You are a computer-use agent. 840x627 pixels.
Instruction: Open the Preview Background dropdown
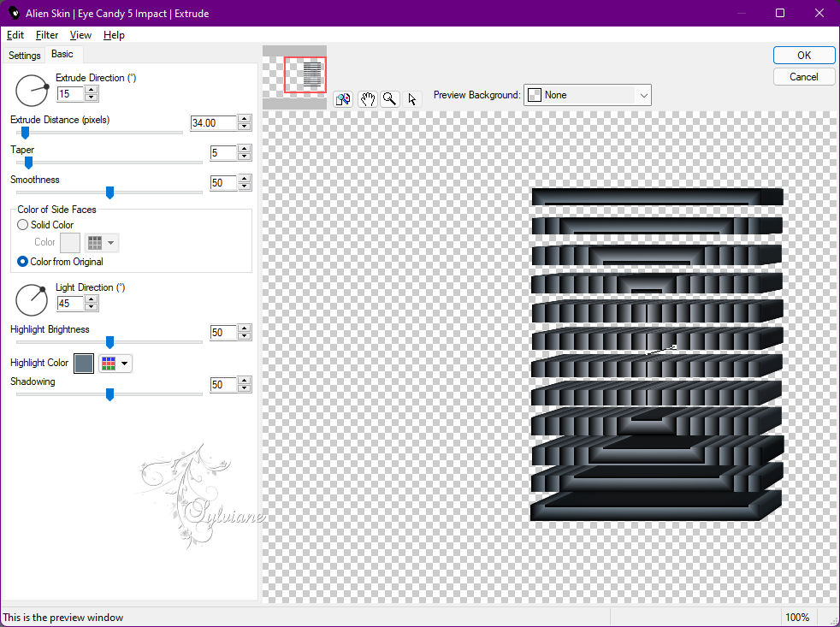587,95
